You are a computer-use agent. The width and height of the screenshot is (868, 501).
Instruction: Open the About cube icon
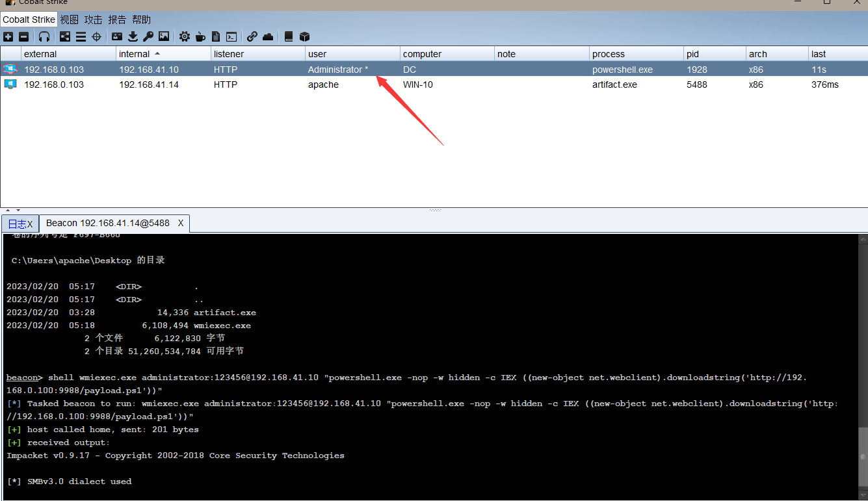[x=304, y=37]
